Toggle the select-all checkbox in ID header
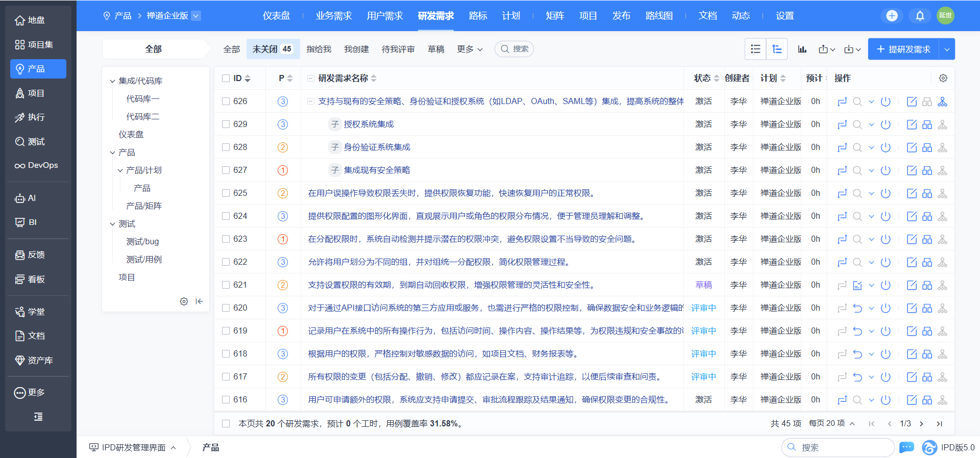This screenshot has width=980, height=458. click(226, 79)
